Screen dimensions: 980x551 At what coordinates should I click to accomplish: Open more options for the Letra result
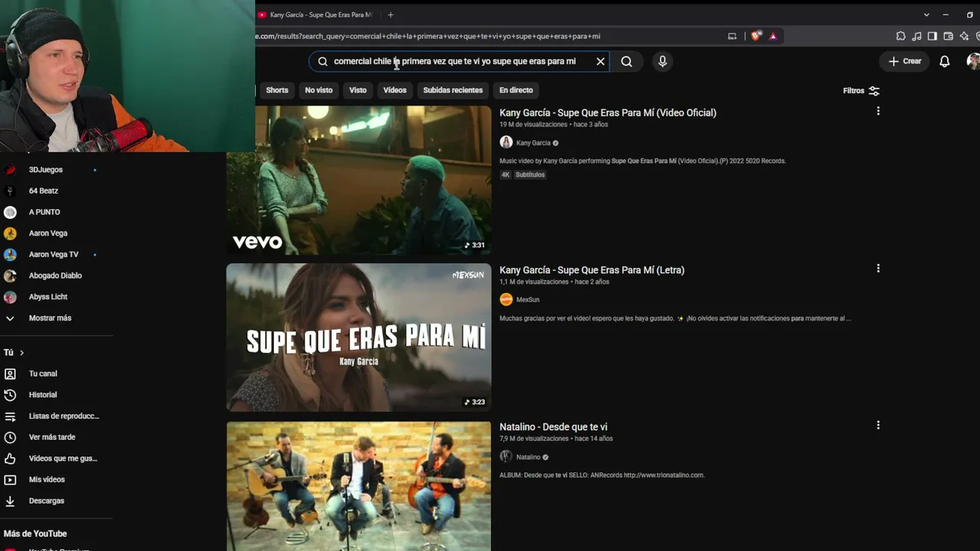(878, 269)
